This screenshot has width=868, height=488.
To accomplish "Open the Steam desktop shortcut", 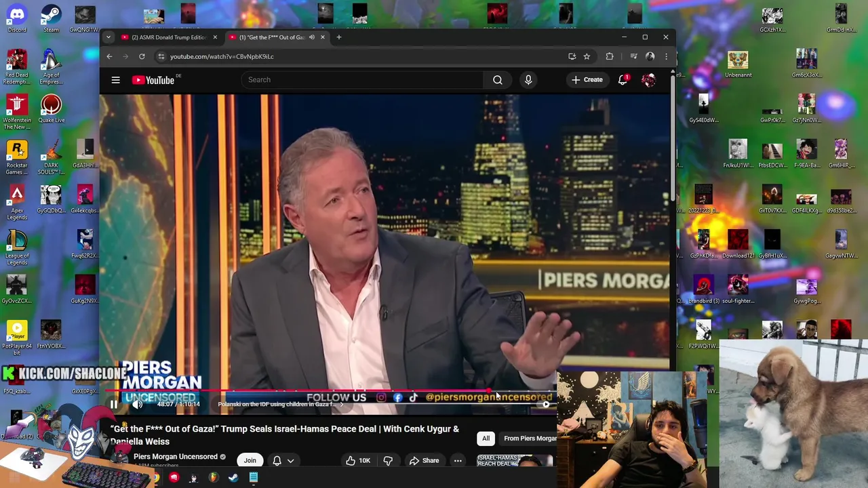I will pos(51,18).
